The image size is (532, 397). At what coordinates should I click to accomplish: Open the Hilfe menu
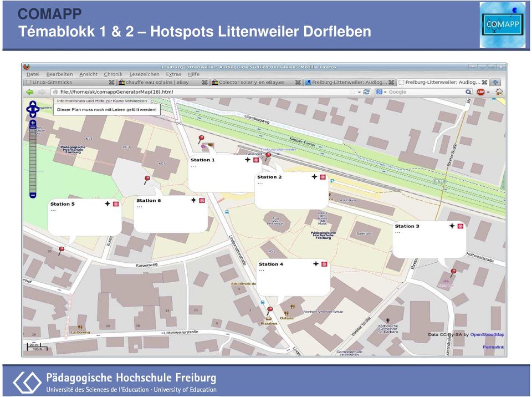click(x=194, y=74)
